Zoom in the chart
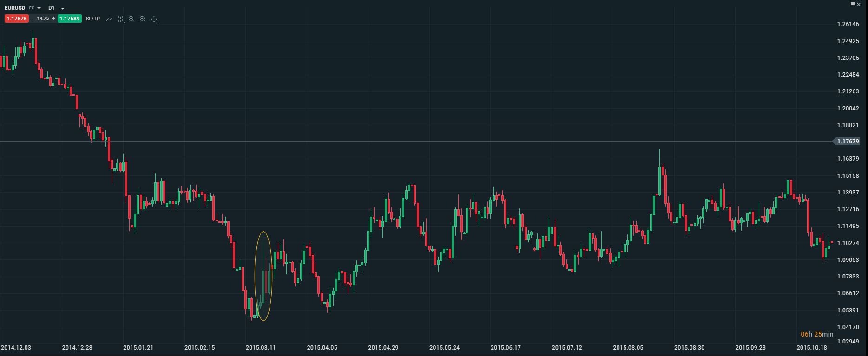The height and width of the screenshot is (356, 868). (x=143, y=19)
